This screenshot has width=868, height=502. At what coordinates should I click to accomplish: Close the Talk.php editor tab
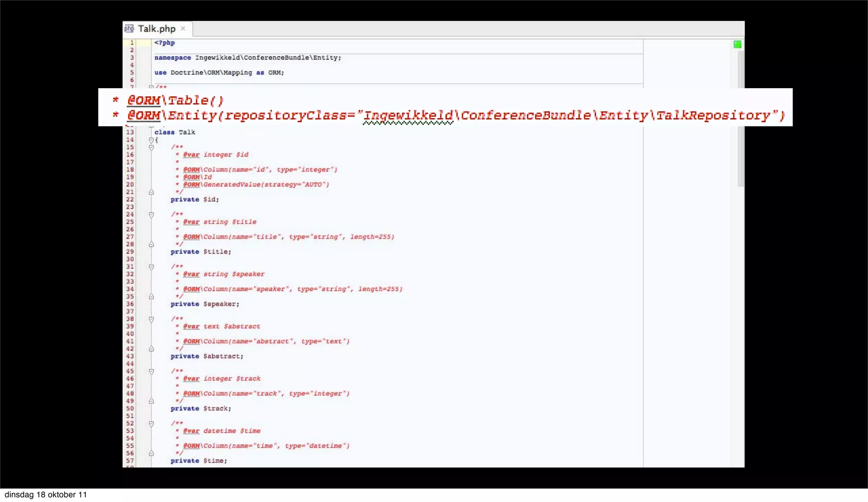(x=183, y=28)
